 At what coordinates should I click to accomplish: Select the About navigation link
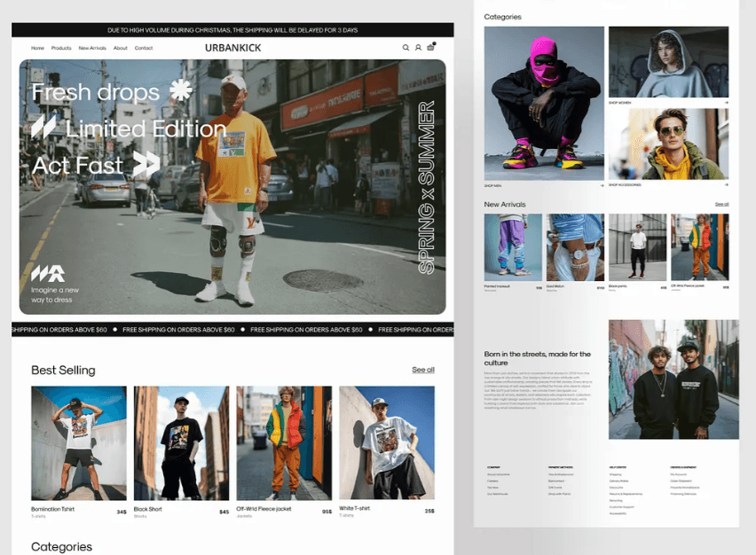(x=121, y=48)
